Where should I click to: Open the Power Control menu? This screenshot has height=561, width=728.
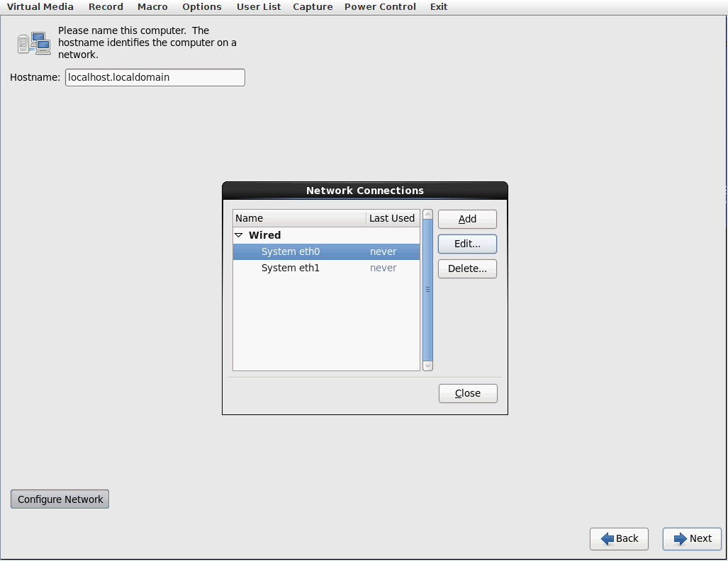coord(380,6)
